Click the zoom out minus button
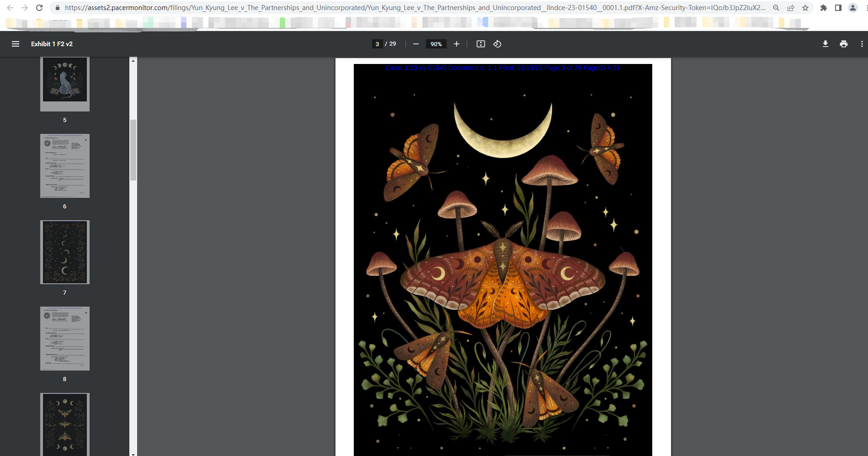The height and width of the screenshot is (456, 868). coord(415,44)
